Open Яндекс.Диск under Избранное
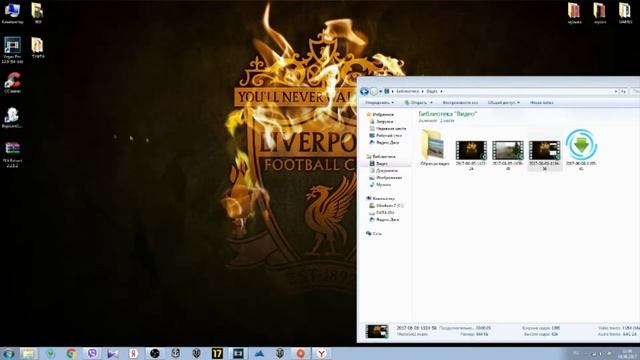The height and width of the screenshot is (360, 640). 384,142
